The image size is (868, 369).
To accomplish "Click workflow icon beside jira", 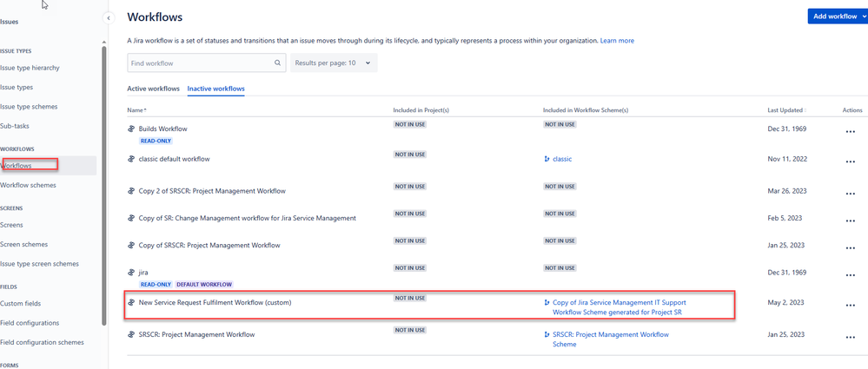I will pos(132,272).
